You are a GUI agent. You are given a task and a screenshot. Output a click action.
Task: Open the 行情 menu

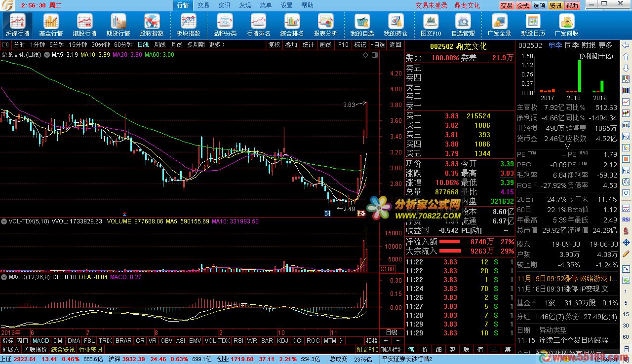183,5
